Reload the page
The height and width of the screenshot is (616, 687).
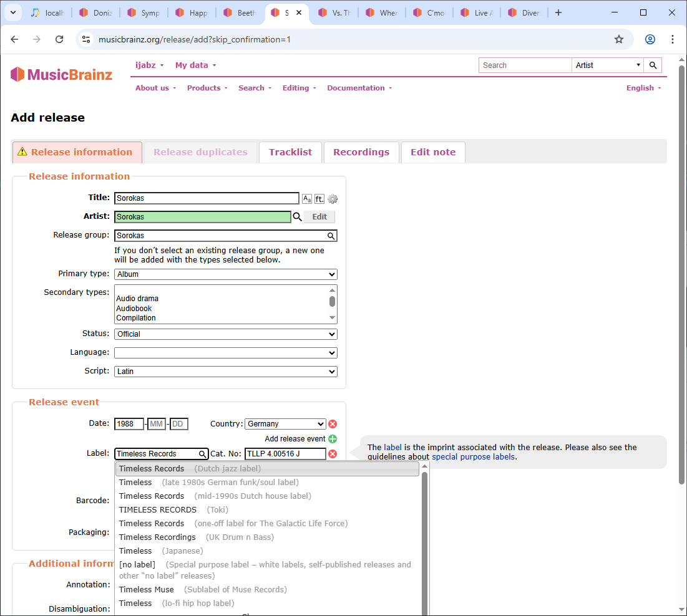(59, 39)
